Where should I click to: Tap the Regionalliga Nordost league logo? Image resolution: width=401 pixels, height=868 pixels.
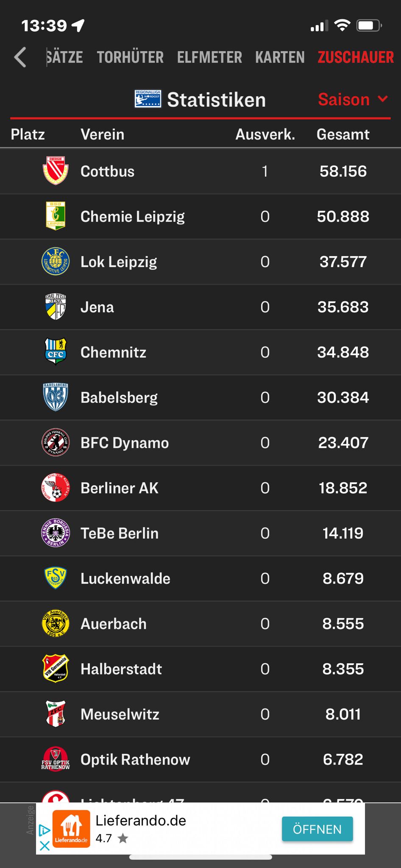(x=148, y=99)
